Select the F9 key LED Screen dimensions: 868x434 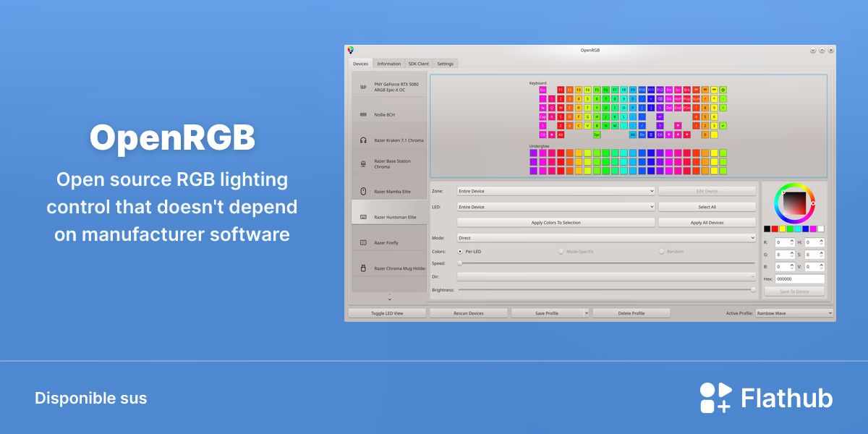click(633, 90)
